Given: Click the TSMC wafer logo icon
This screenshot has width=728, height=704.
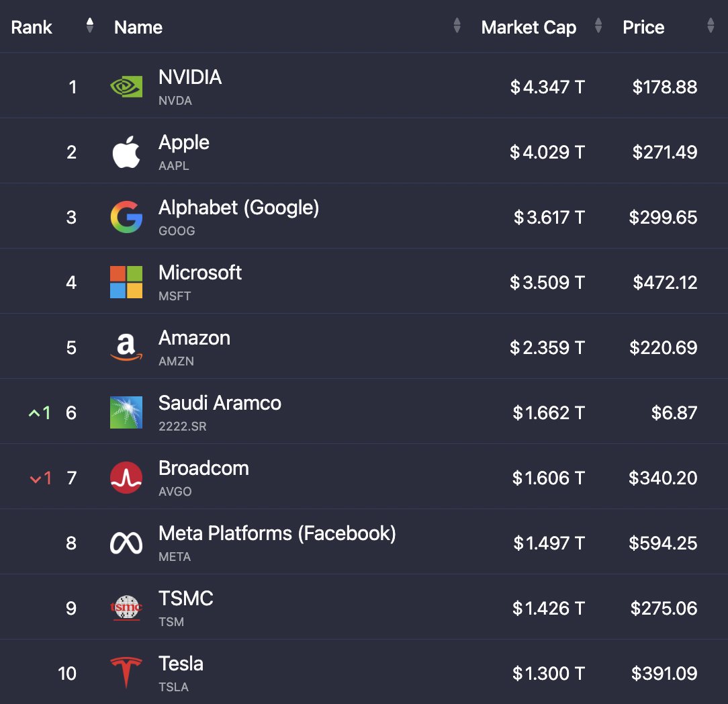Looking at the screenshot, I should (126, 608).
